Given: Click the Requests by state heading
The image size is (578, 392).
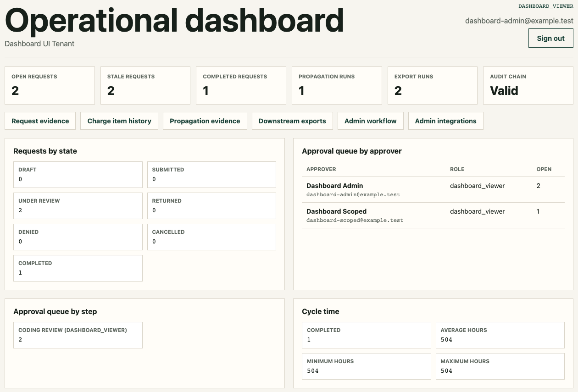Looking at the screenshot, I should [x=45, y=151].
